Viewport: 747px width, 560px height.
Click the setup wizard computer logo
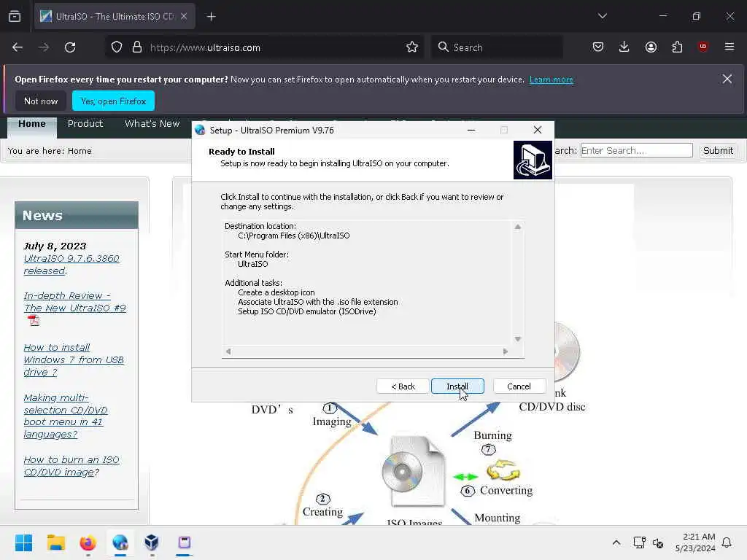(x=533, y=160)
